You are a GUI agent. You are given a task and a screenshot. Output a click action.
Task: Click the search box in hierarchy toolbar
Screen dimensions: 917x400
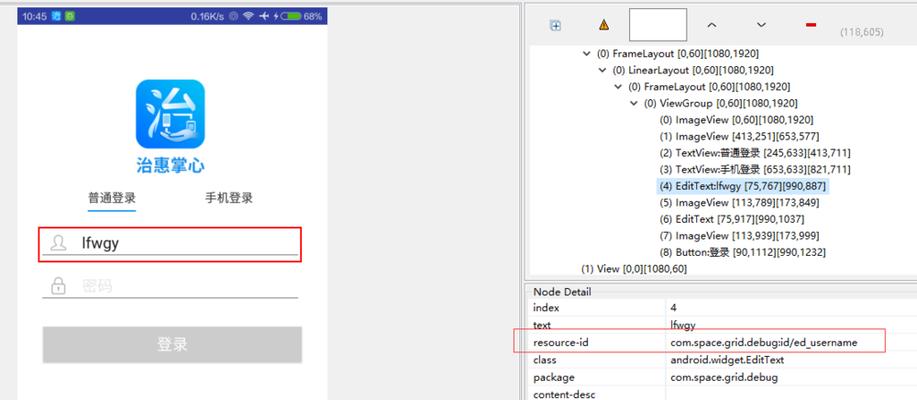tap(658, 25)
